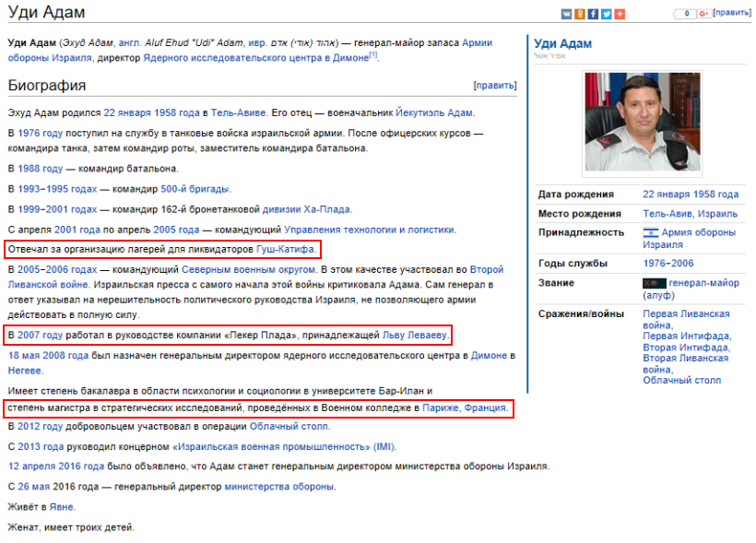Open infobox service years 1976–2006 link
Screen dimensions: 756x543
(x=668, y=264)
